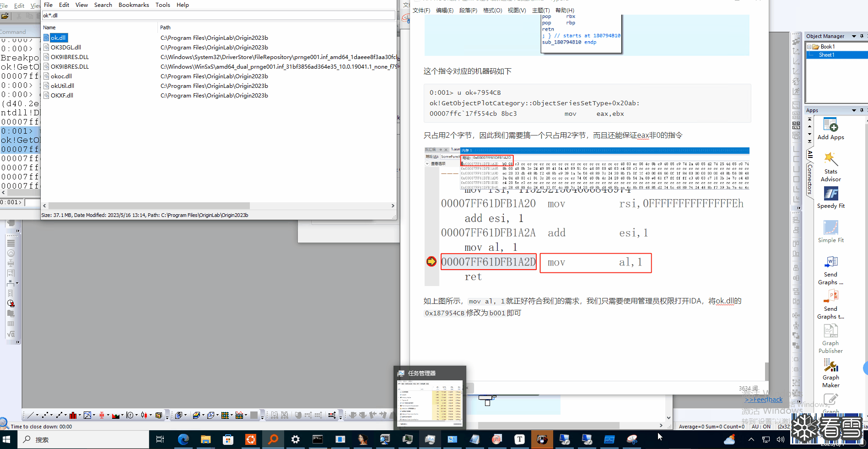Viewport: 868px width, 449px height.
Task: Launch the Graph Publisher app
Action: click(830, 339)
